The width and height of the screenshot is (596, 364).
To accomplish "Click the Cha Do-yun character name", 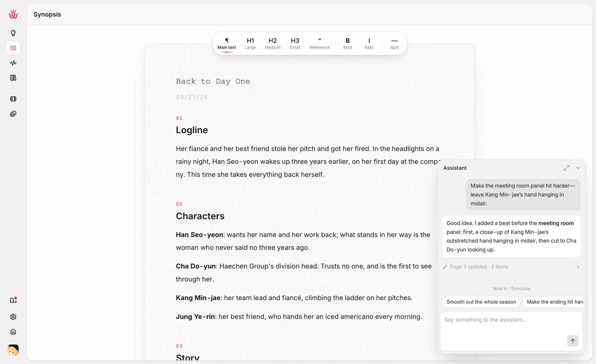I will tap(196, 266).
